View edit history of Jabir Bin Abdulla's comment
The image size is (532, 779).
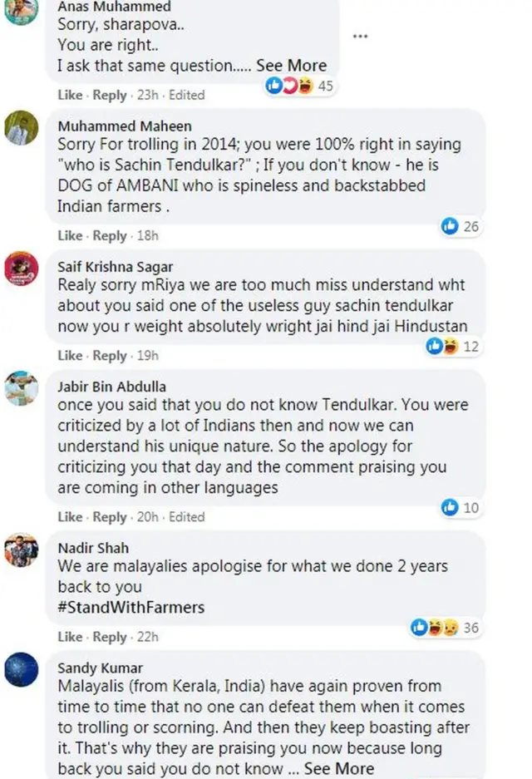coord(186,516)
